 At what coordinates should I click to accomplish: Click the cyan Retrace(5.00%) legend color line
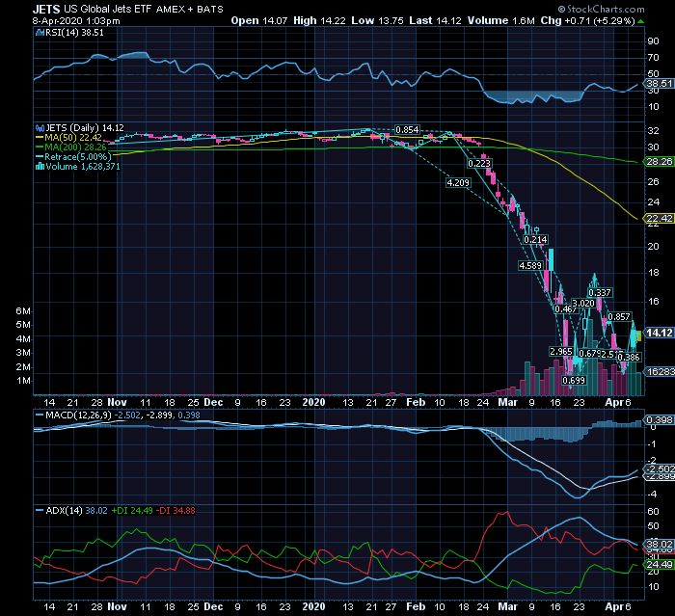point(40,157)
